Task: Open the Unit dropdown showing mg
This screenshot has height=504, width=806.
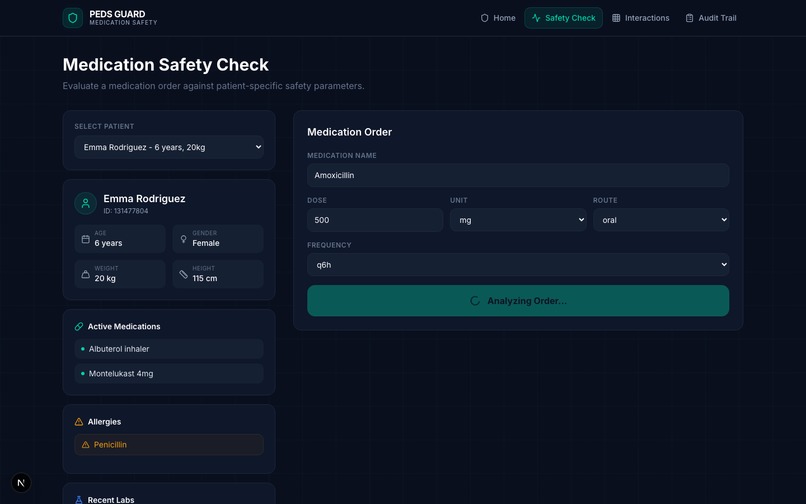Action: (x=518, y=220)
